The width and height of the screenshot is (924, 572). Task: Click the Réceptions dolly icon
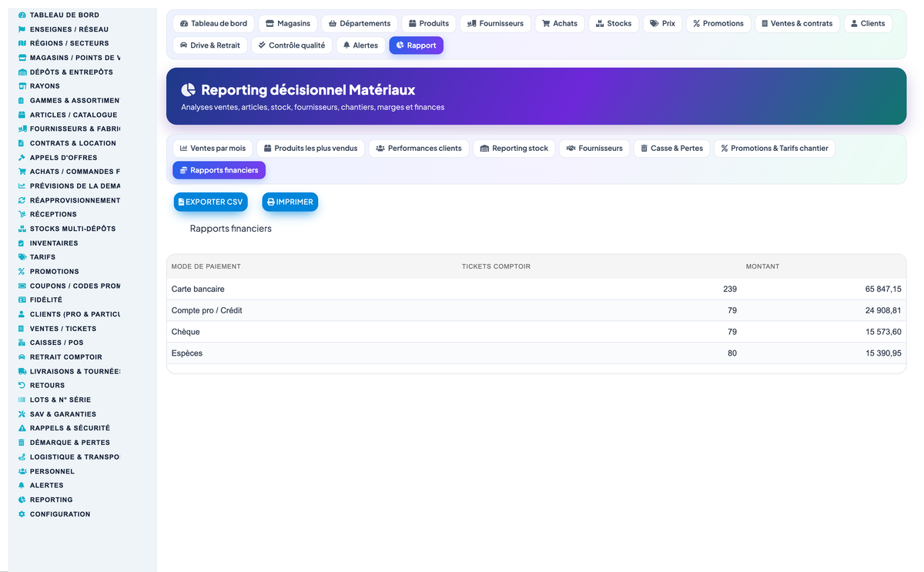click(22, 214)
